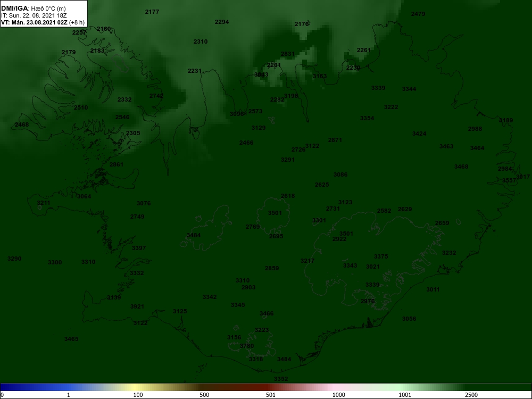Pick the height value 2176
This screenshot has height=399, width=532.
click(302, 24)
